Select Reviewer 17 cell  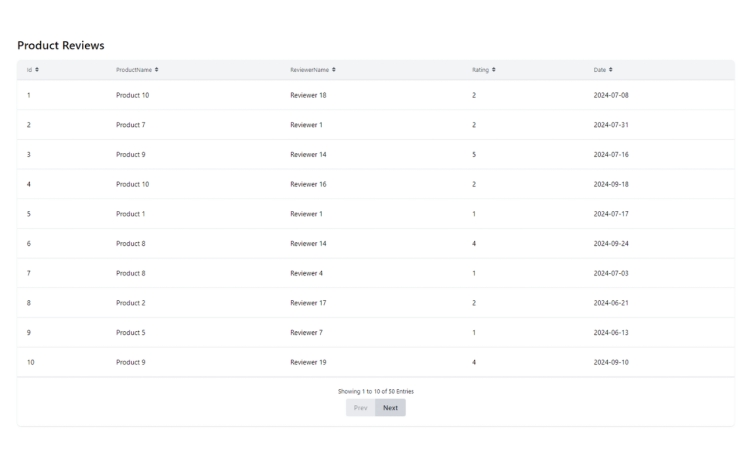point(308,303)
